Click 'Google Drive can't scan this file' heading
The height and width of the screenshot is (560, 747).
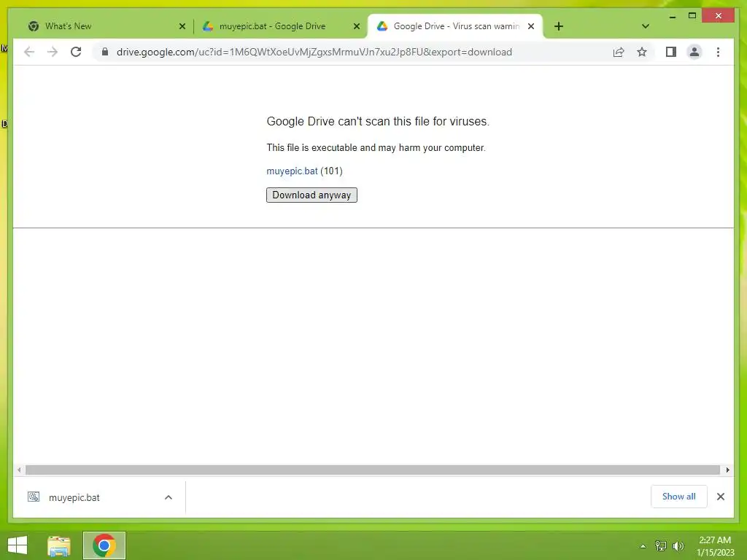[x=378, y=122]
